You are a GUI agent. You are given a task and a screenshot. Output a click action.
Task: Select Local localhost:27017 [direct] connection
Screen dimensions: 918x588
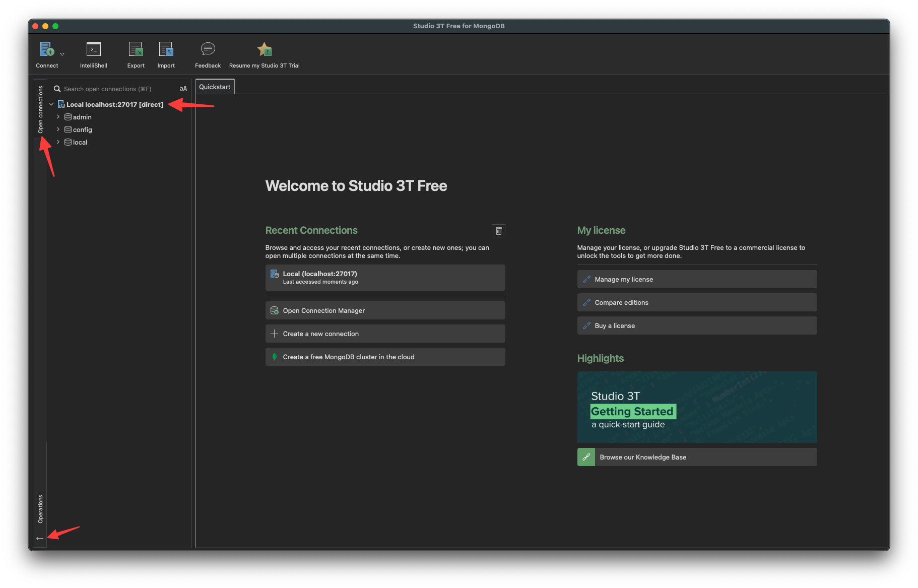(115, 104)
